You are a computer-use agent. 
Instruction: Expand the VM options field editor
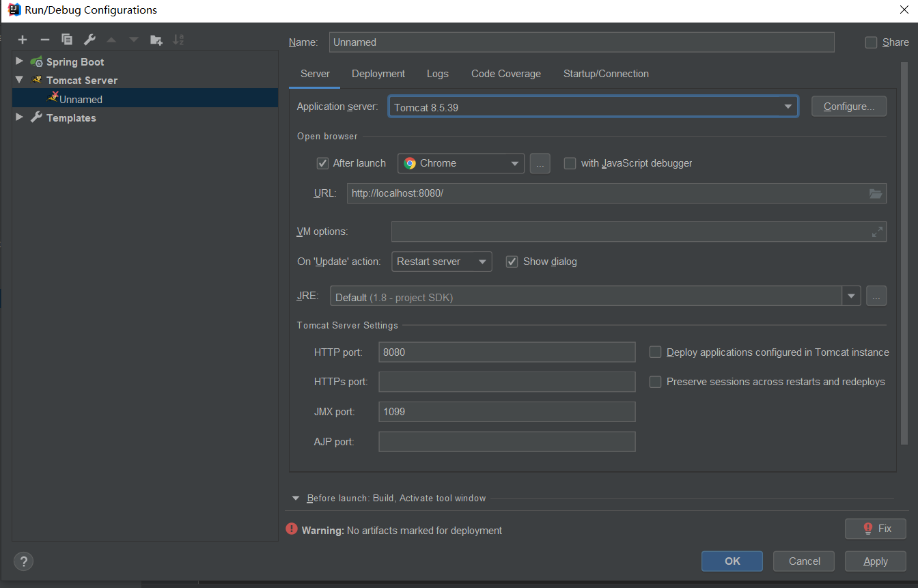[x=877, y=232]
